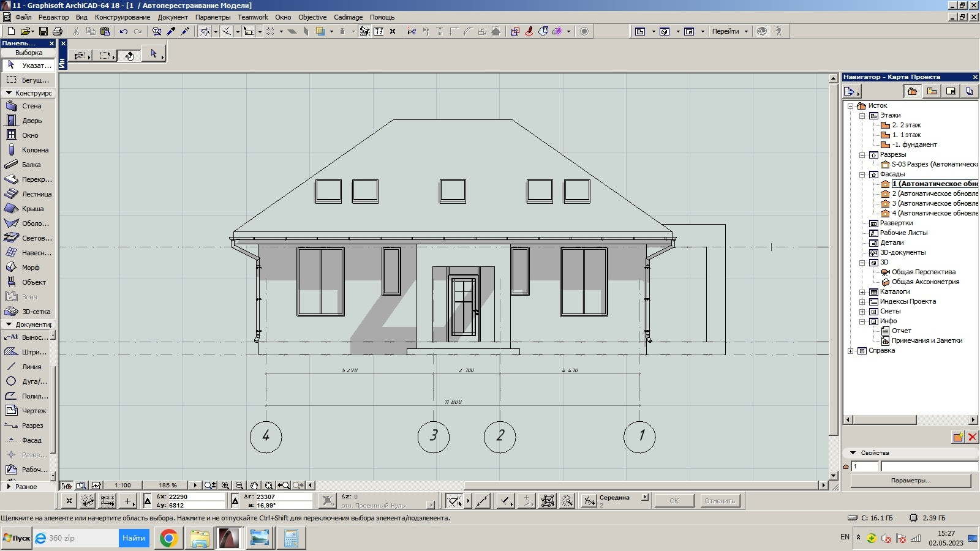Screen dimensions: 980x551
Task: Choose the Бегущая рамка (Marquee) tool
Action: tap(28, 80)
